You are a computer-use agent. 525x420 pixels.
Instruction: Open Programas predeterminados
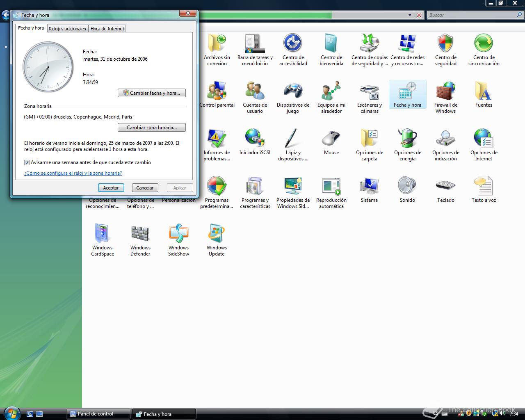pos(217,193)
